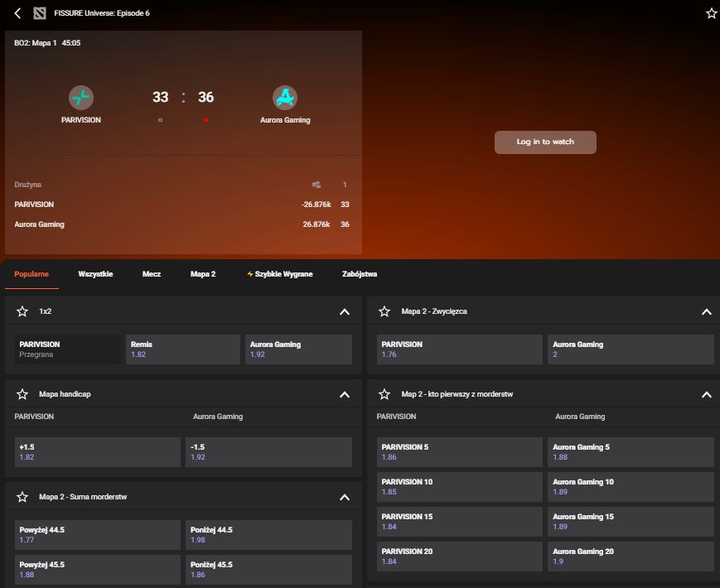Go back using the left arrow
Screen dimensions: 720x588
click(x=17, y=13)
